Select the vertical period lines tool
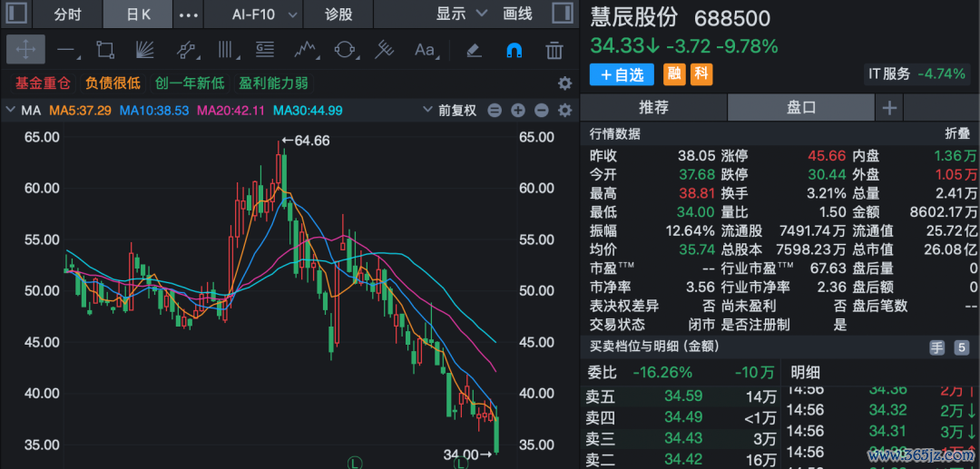980x469 pixels. tap(225, 49)
